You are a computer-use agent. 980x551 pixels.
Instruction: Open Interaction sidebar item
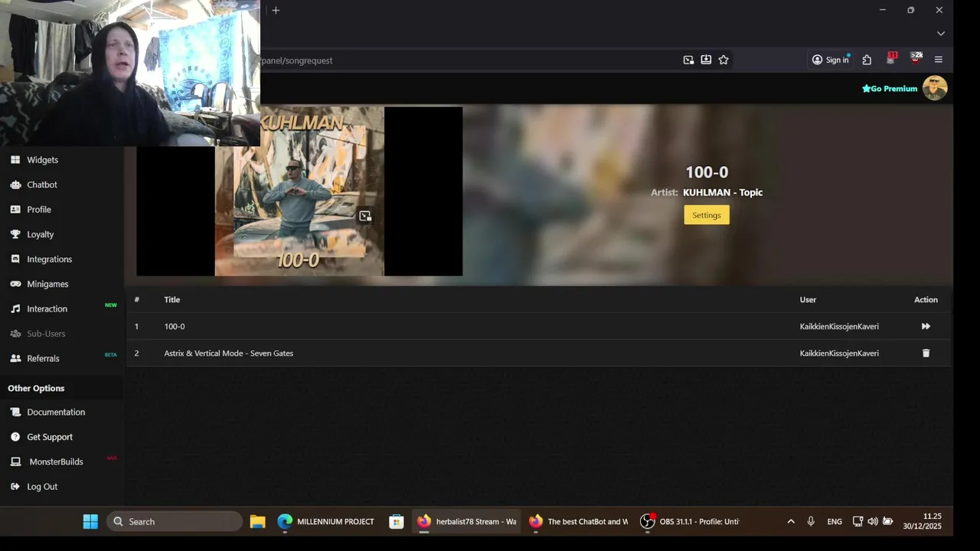pos(47,309)
